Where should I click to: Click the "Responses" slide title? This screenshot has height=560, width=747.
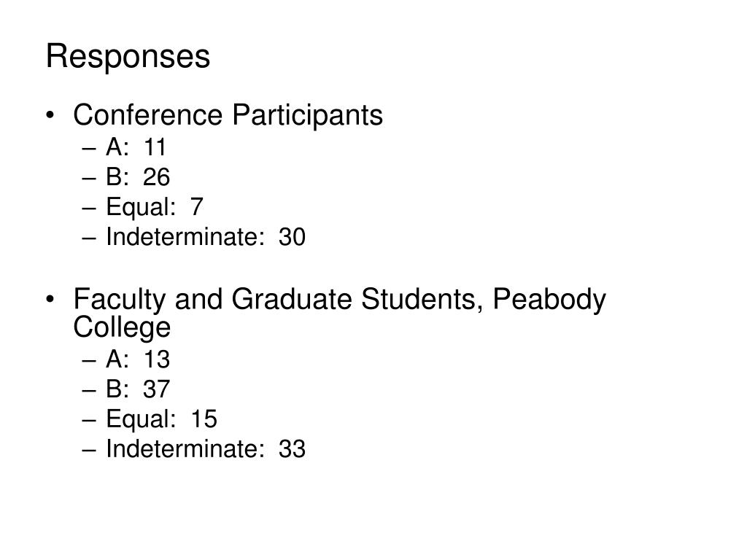128,57
